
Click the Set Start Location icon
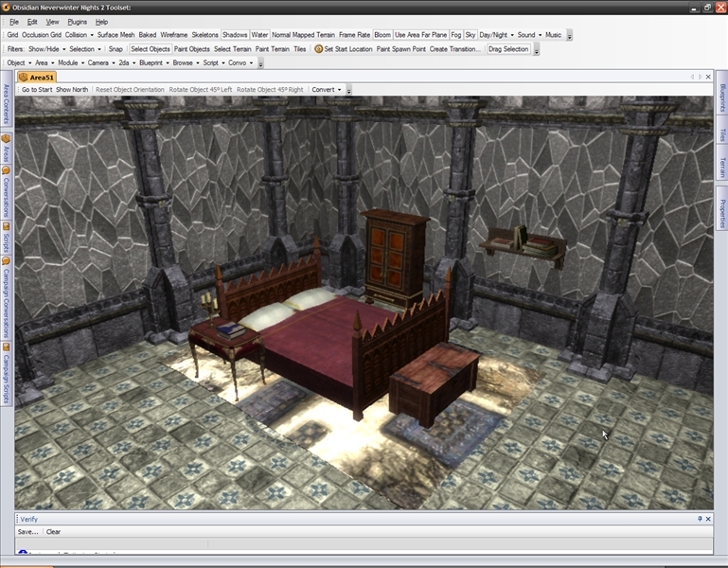pyautogui.click(x=319, y=49)
